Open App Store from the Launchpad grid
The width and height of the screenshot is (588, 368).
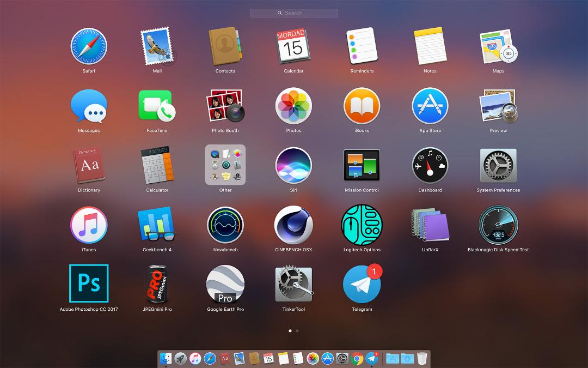coord(430,106)
